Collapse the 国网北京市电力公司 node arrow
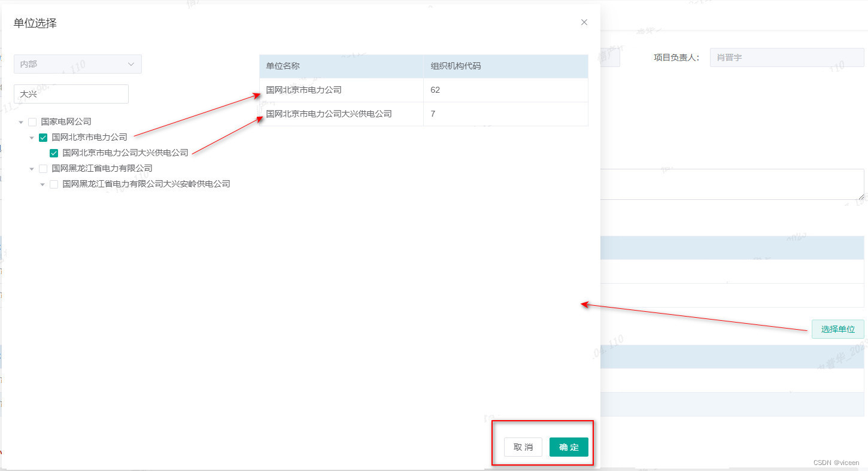The width and height of the screenshot is (868, 471). (32, 138)
